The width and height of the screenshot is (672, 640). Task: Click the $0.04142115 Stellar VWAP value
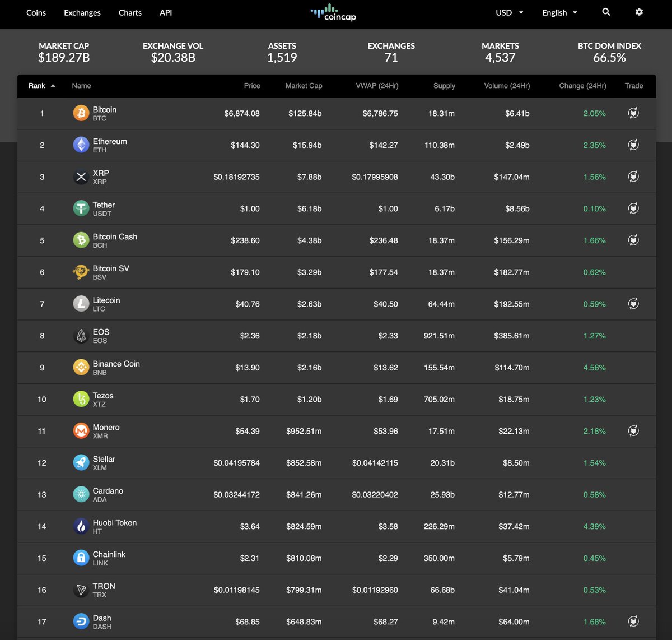(375, 463)
